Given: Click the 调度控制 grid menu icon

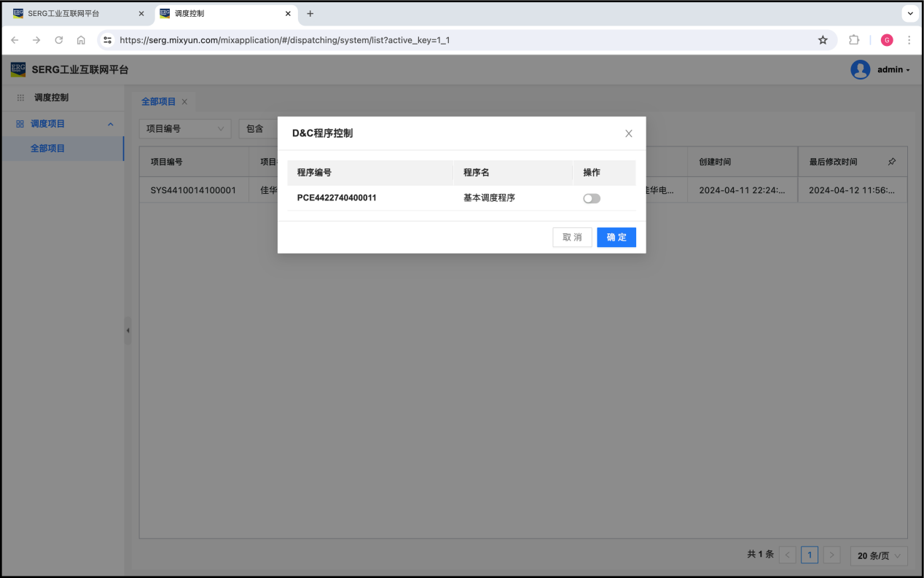Looking at the screenshot, I should 20,98.
